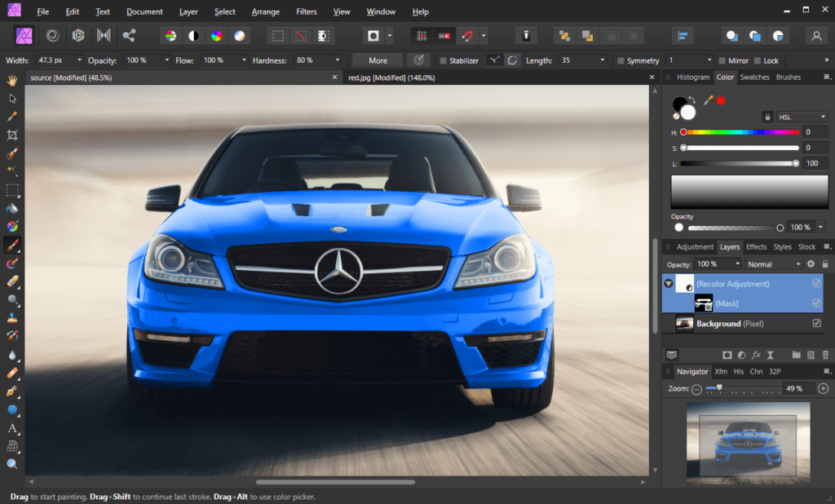This screenshot has height=504, width=835.
Task: Click the More button
Action: click(376, 60)
